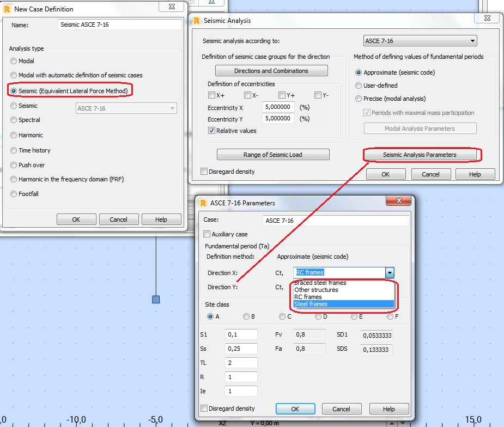
Task: Click the S1 value input field
Action: point(240,334)
